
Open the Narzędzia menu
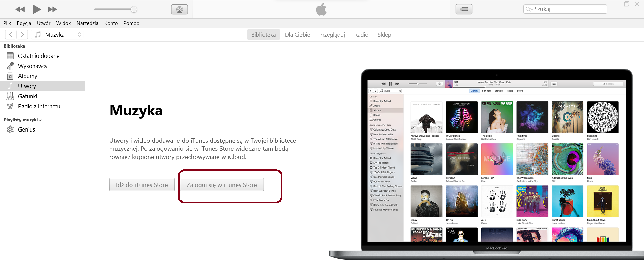(x=87, y=23)
